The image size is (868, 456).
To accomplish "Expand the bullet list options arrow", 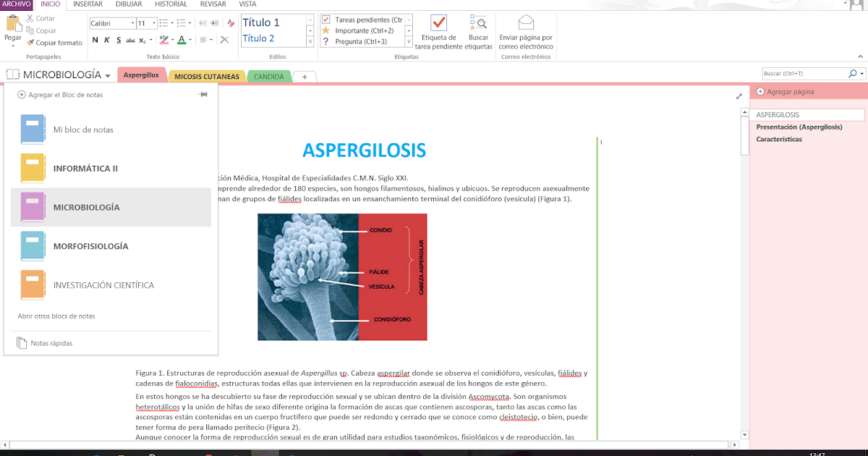I will (171, 22).
